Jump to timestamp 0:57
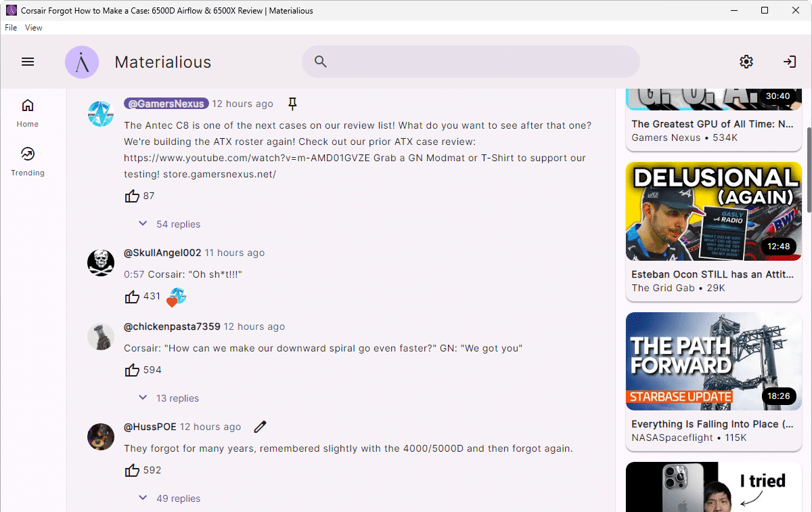Screen dimensions: 812x512 134,274
